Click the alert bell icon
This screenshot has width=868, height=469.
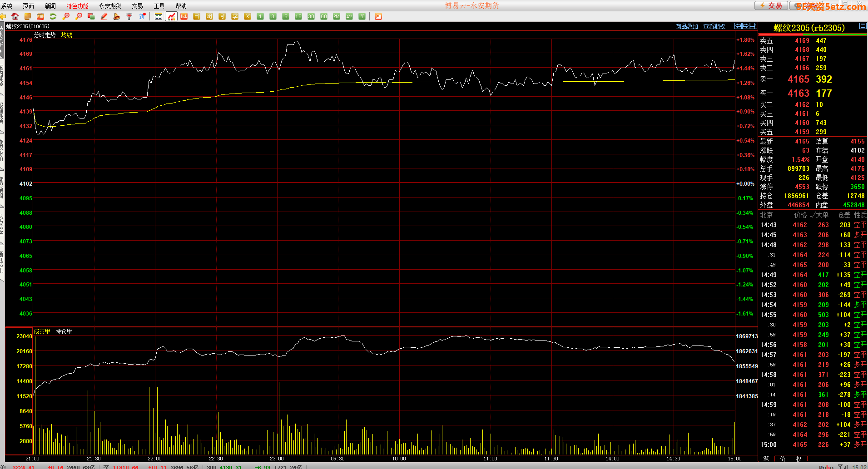117,16
